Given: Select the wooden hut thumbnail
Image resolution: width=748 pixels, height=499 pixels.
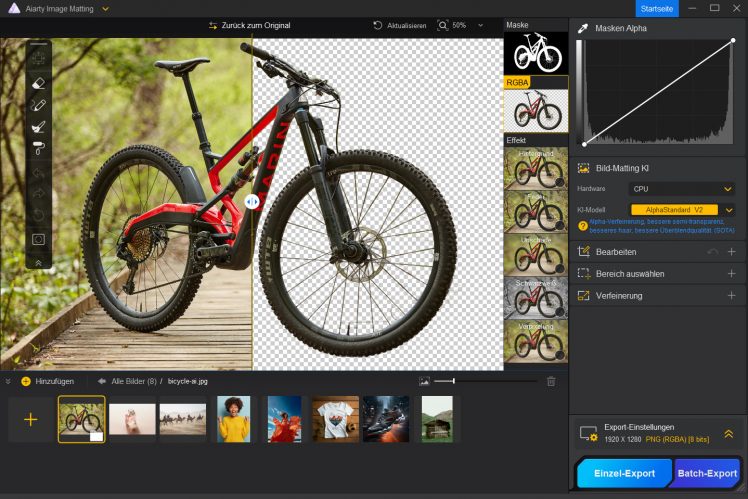Looking at the screenshot, I should (x=437, y=419).
